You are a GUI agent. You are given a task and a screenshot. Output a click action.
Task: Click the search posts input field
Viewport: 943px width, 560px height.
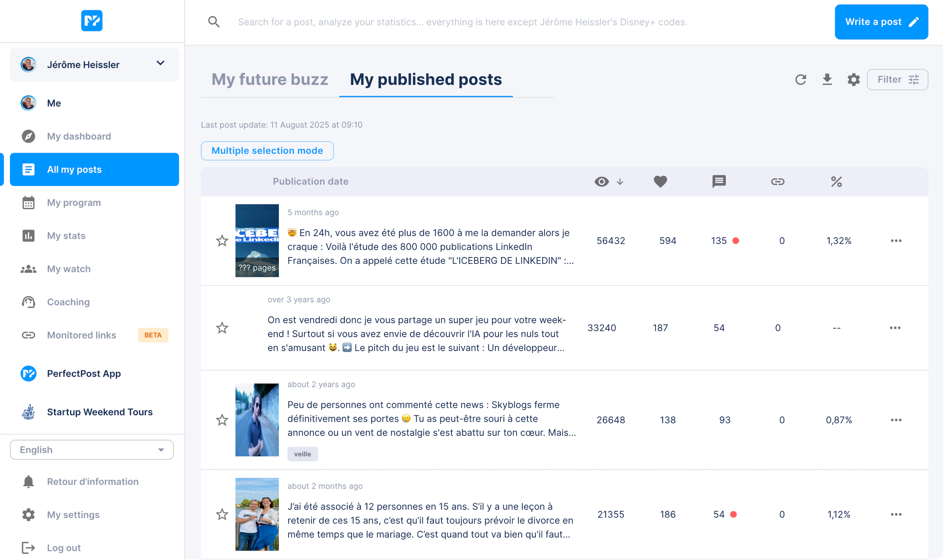pyautogui.click(x=462, y=22)
